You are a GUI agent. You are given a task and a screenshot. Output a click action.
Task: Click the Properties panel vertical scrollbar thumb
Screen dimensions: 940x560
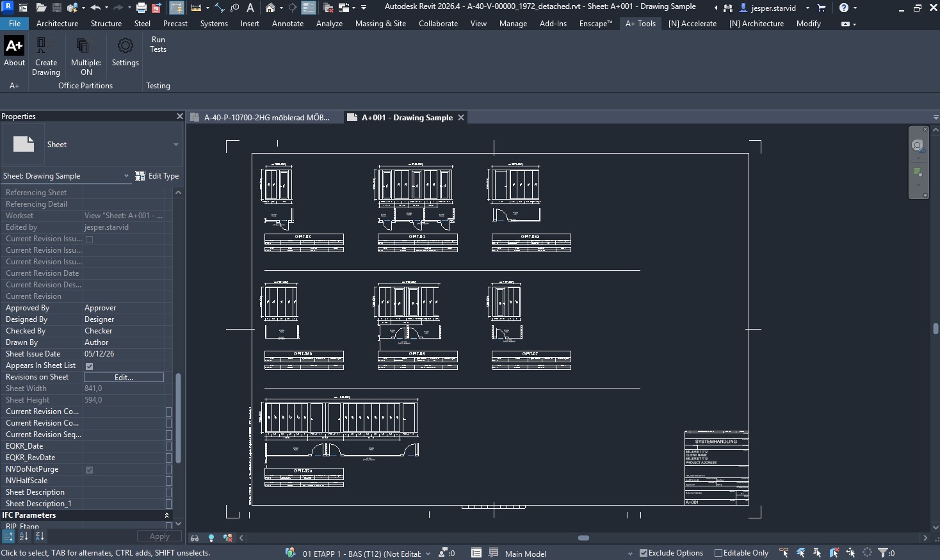[x=178, y=419]
